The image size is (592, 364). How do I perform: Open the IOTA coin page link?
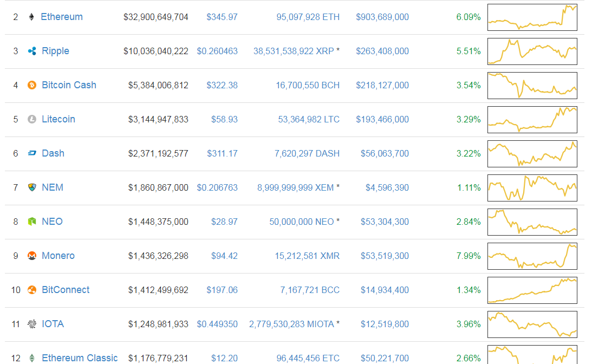53,324
